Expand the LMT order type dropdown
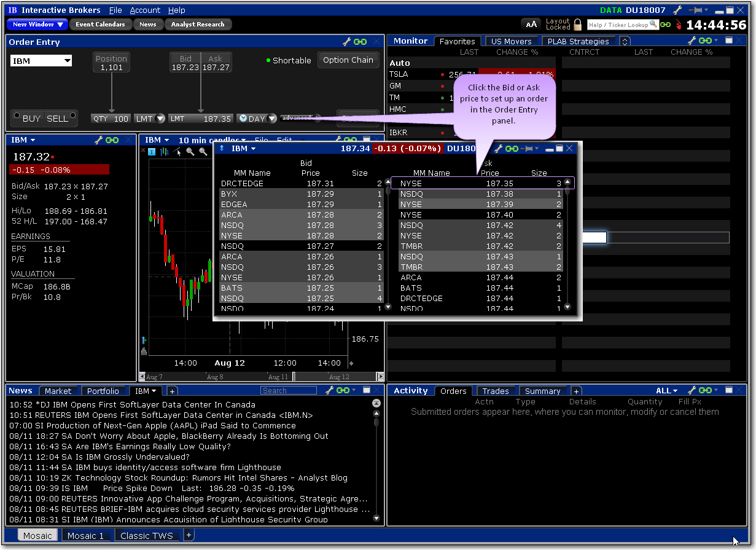This screenshot has height=550, width=756. pos(150,119)
